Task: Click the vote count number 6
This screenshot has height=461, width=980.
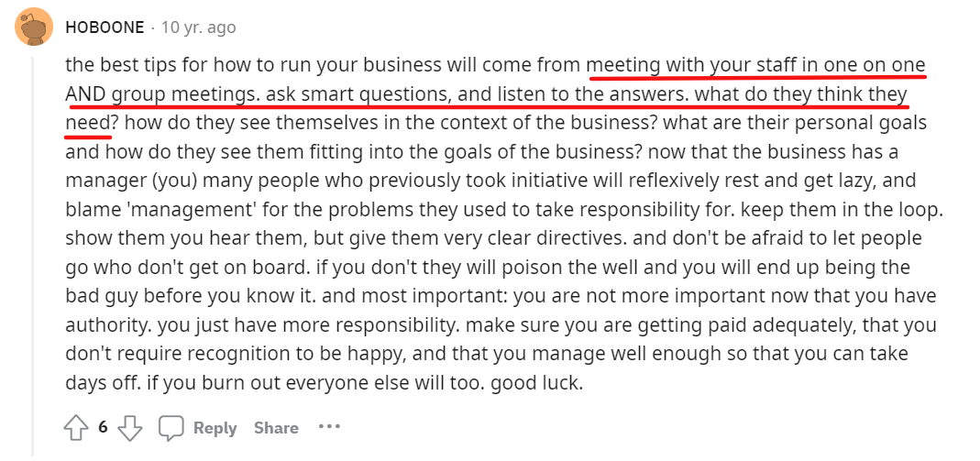Action: [103, 427]
